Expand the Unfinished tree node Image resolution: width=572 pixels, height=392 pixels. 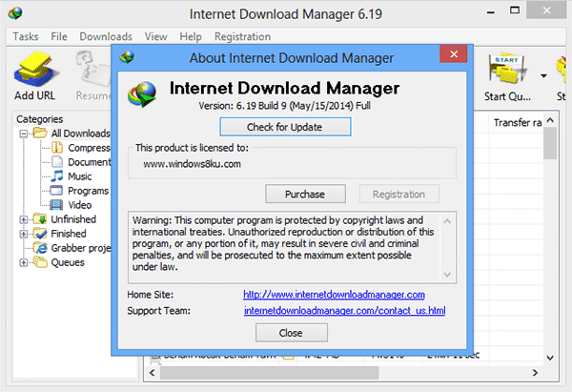coord(24,219)
